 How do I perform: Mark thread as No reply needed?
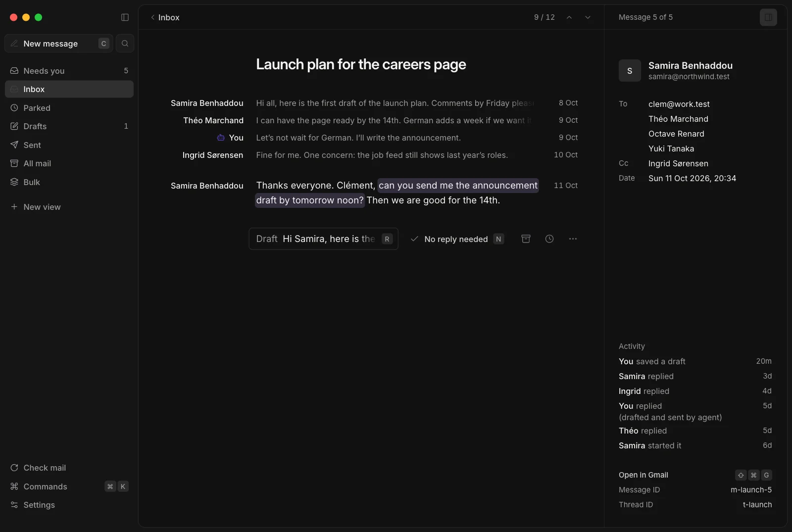457,239
